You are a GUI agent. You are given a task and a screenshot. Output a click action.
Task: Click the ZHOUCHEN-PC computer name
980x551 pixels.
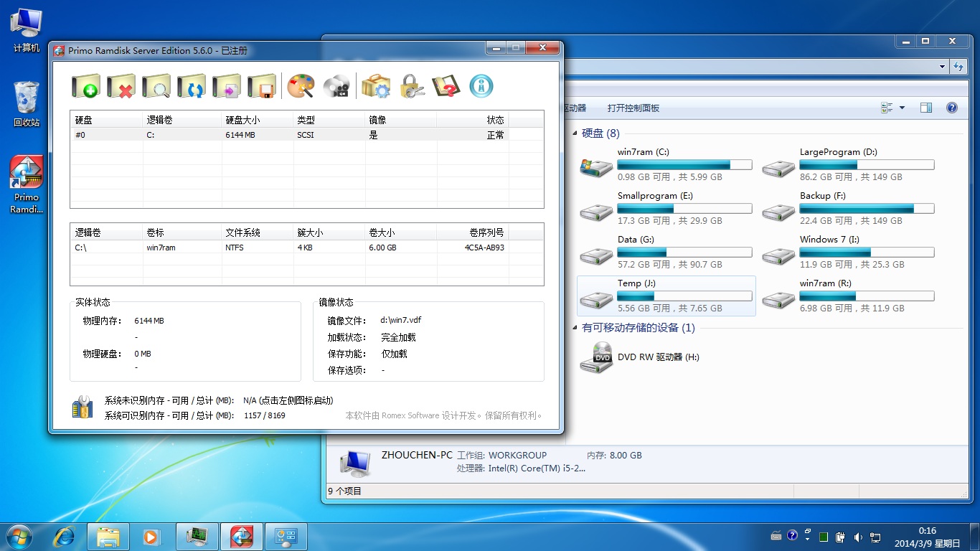[x=417, y=455]
